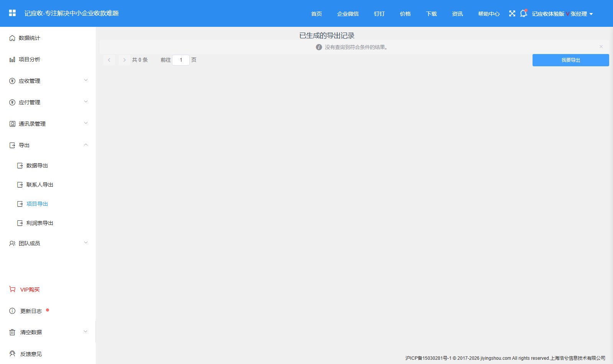Expand the 通讯录管理 chevron
This screenshot has width=613, height=364.
pyautogui.click(x=86, y=123)
